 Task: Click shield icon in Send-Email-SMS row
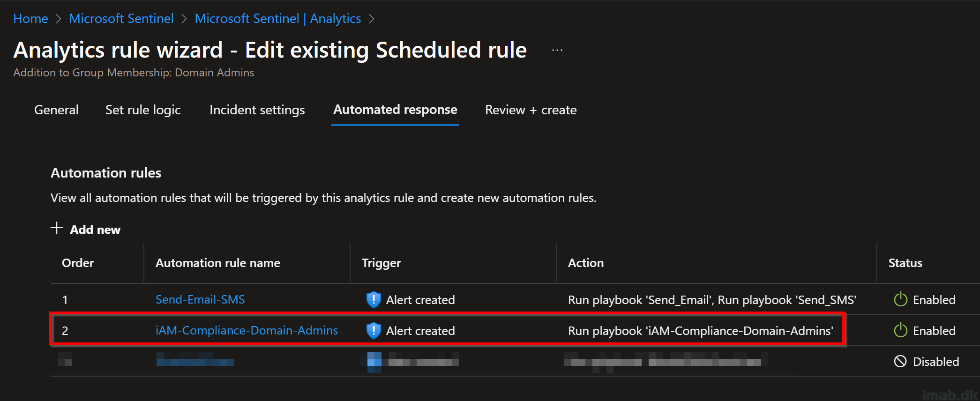pos(374,300)
